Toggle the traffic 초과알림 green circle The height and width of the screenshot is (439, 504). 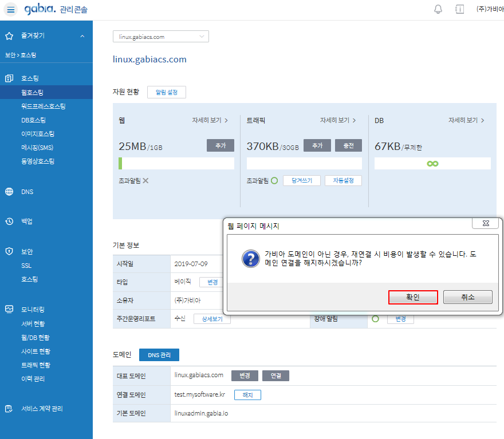click(274, 180)
